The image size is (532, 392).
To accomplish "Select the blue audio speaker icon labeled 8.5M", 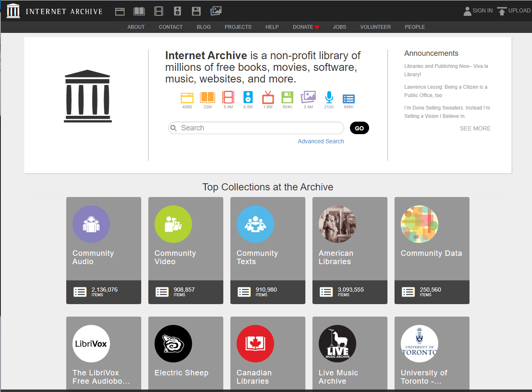I will click(248, 97).
